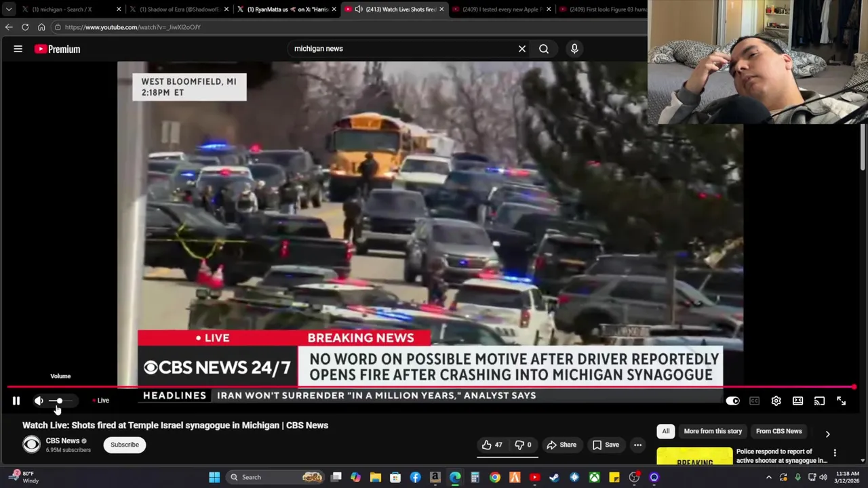Start voice search with microphone
This screenshot has height=488, width=868.
tap(574, 49)
